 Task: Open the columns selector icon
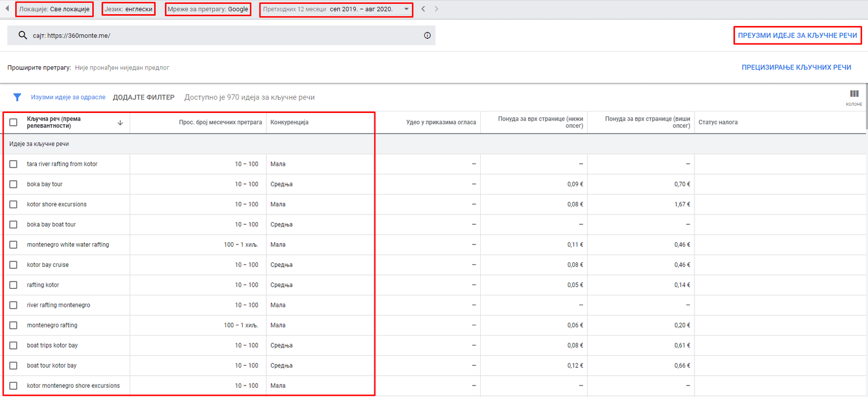tap(854, 94)
